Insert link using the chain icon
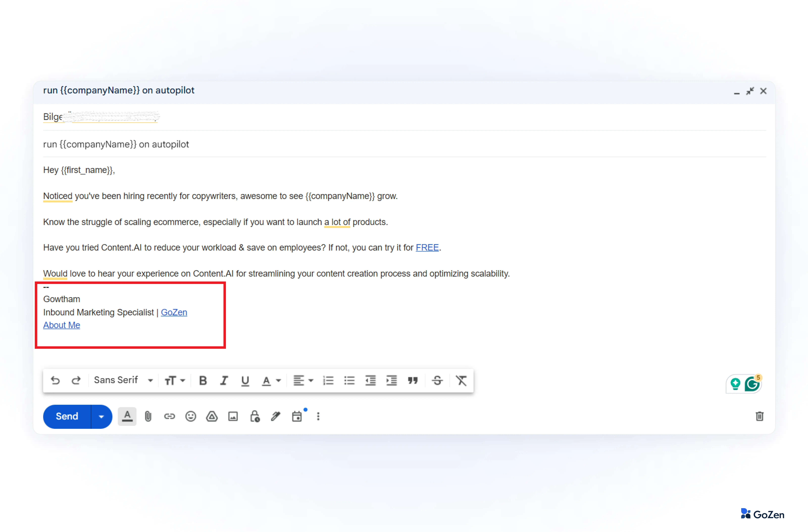Screen dimensions: 808x532 coord(169,416)
